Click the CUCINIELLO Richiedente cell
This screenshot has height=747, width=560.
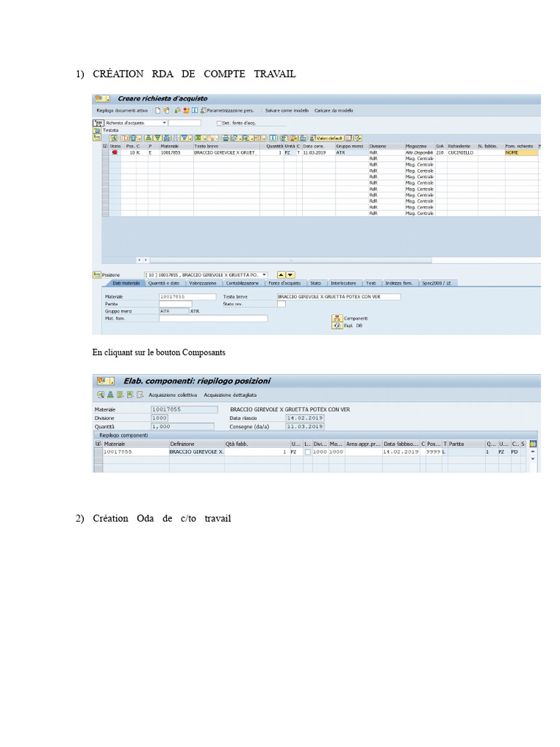click(x=462, y=152)
